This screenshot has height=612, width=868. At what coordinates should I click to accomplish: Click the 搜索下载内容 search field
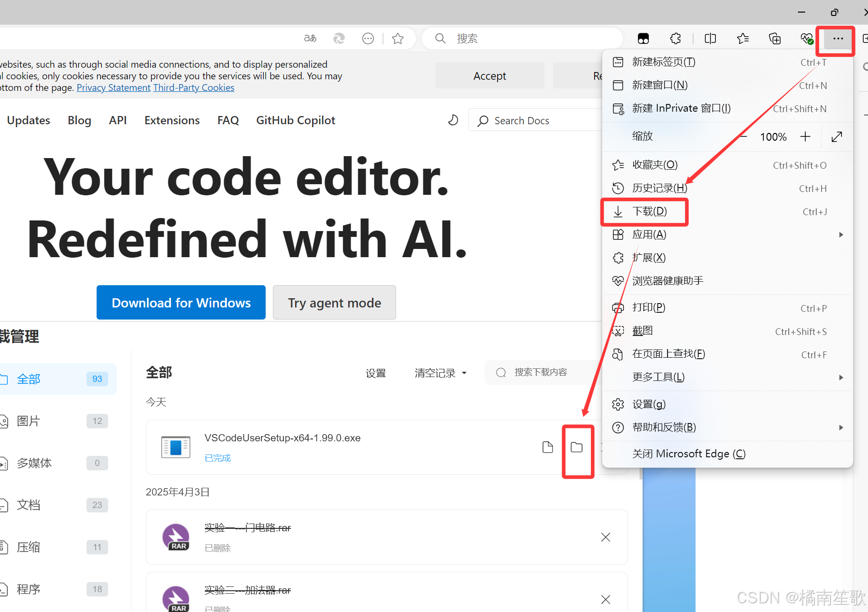pyautogui.click(x=541, y=372)
